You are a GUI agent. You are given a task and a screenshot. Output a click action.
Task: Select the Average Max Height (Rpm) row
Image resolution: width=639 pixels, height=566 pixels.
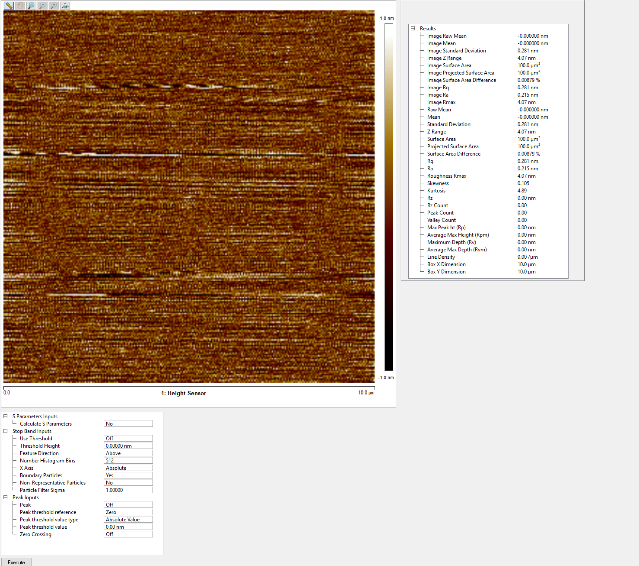tap(488, 235)
